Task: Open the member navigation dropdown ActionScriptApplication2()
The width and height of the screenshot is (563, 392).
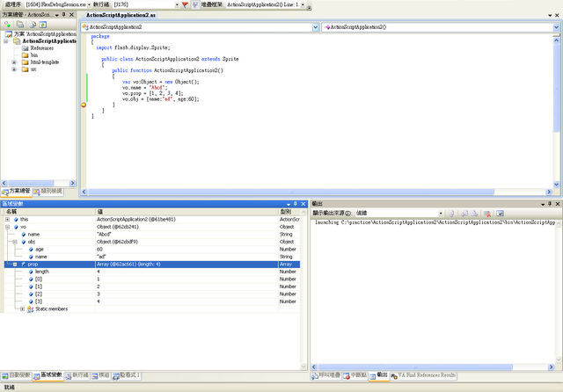Action: (x=556, y=27)
